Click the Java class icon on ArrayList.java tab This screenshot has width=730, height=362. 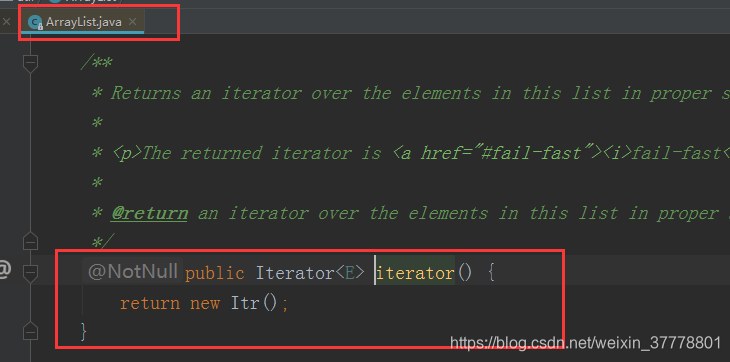pyautogui.click(x=35, y=22)
